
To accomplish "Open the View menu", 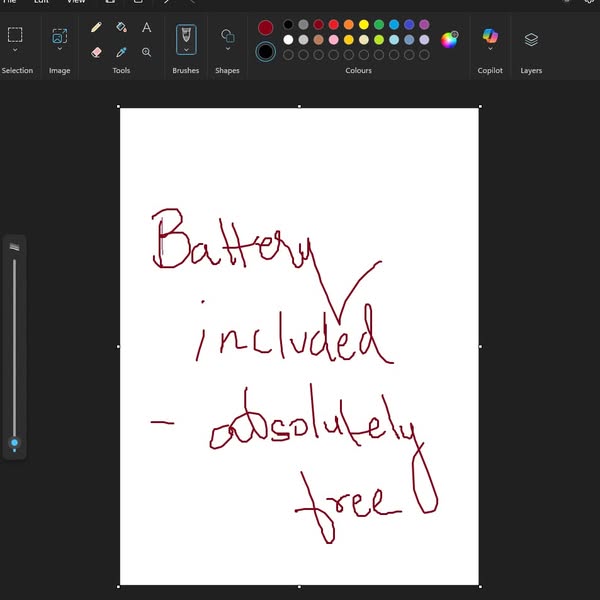I will coord(76,2).
